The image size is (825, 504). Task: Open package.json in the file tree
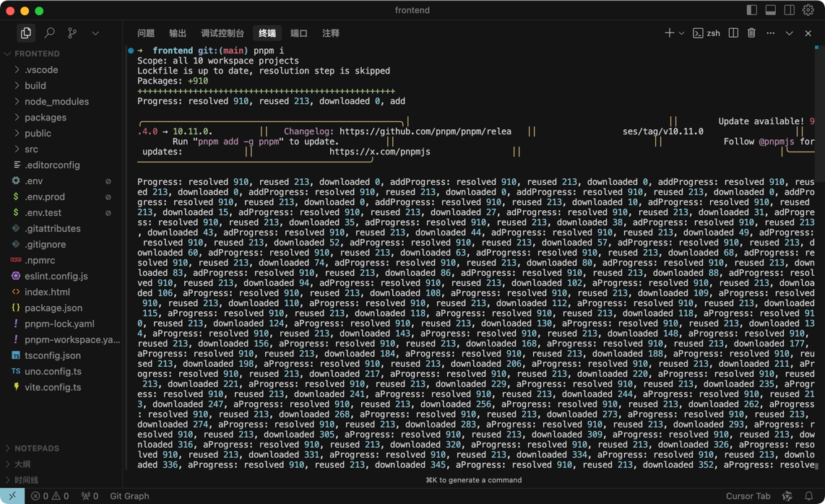pyautogui.click(x=53, y=308)
